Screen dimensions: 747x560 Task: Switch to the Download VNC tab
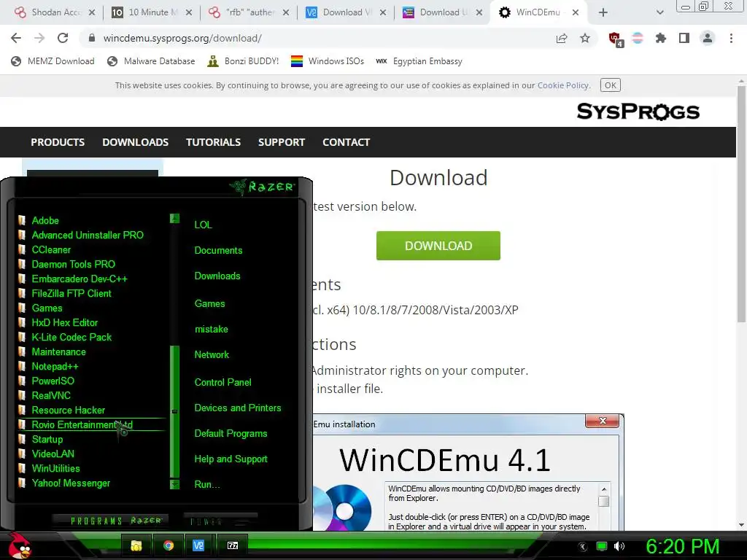[346, 12]
